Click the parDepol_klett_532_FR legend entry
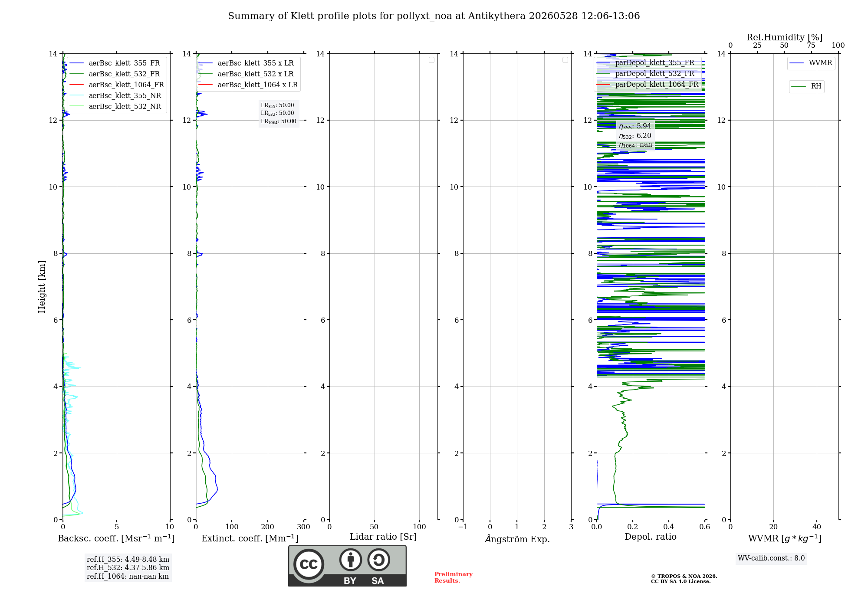Image resolution: width=868 pixels, height=590 pixels. click(x=646, y=74)
